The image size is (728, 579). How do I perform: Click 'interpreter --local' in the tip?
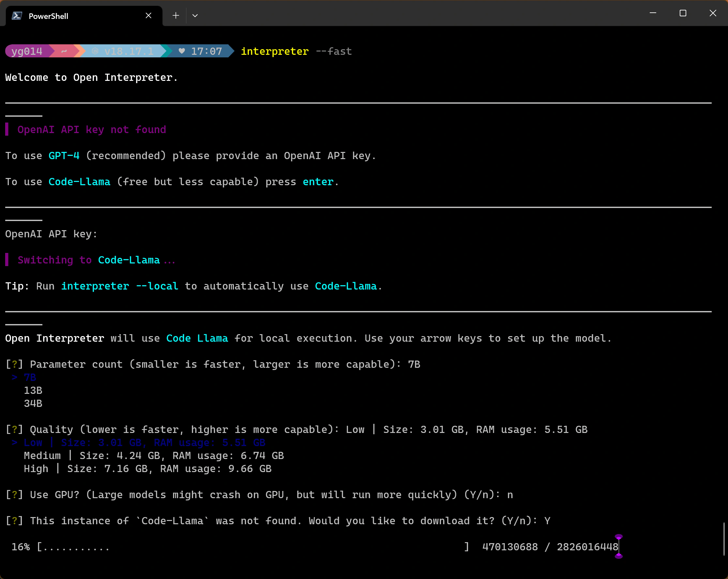[x=119, y=286]
